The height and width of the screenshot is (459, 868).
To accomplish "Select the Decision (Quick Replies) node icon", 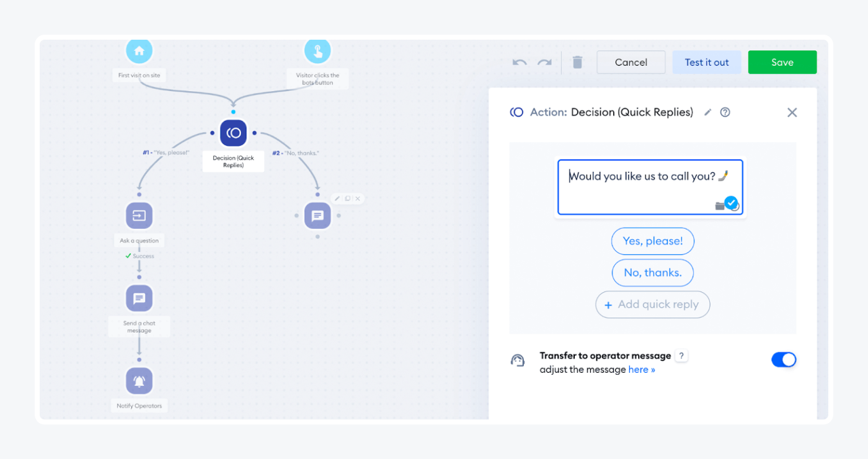I will click(x=233, y=132).
